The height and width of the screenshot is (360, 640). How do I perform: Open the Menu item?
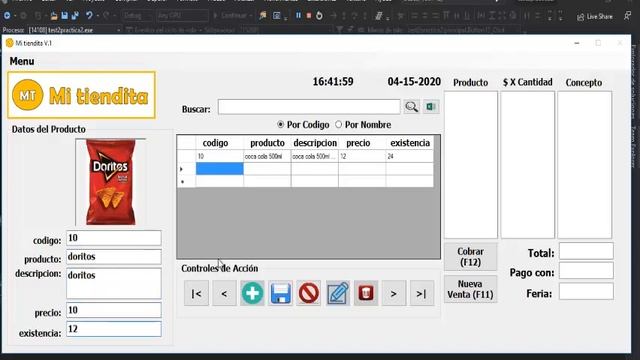coord(22,61)
